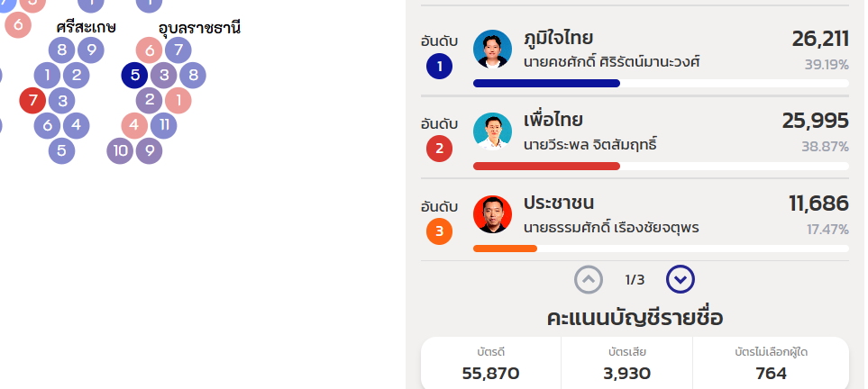This screenshot has height=389, width=868.
Task: Click candidate name นายธรรมศักดิ์ เรืองชัยจตุพร
Action: pos(611,227)
